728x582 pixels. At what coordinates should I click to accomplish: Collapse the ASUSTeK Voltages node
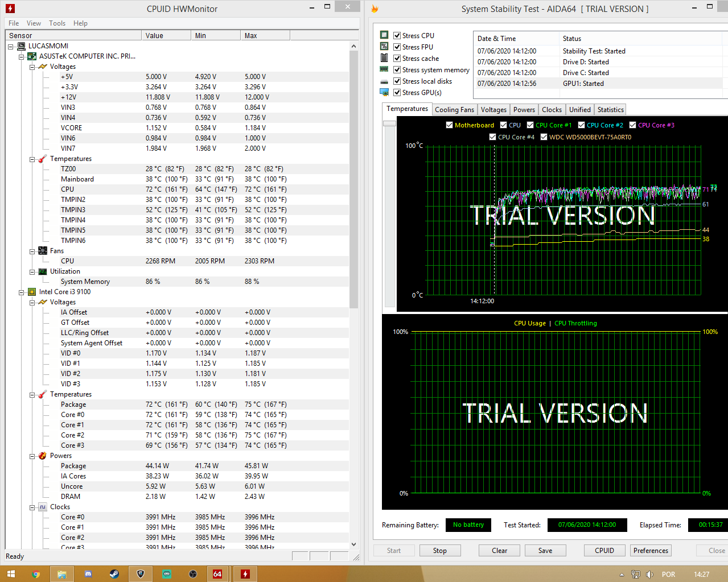(32, 67)
